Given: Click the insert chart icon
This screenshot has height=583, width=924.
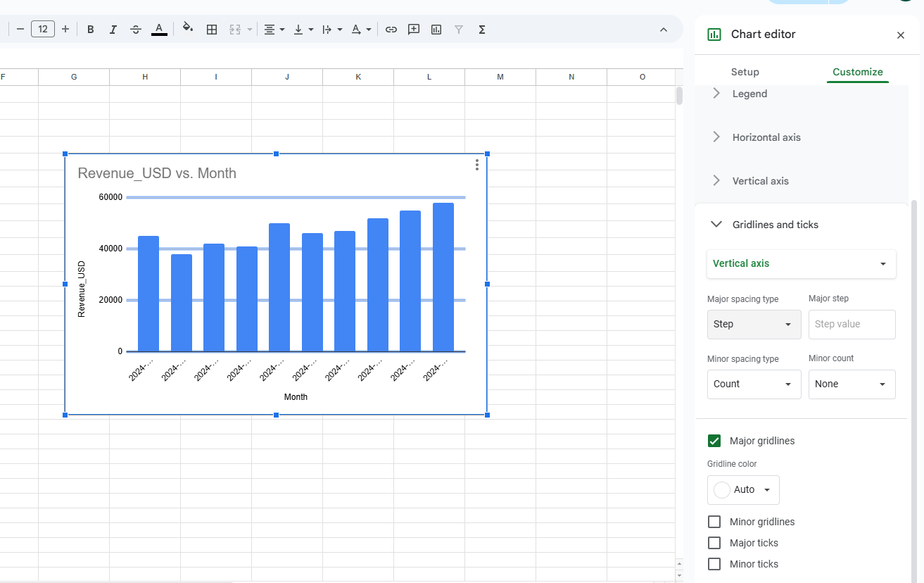Looking at the screenshot, I should point(436,30).
